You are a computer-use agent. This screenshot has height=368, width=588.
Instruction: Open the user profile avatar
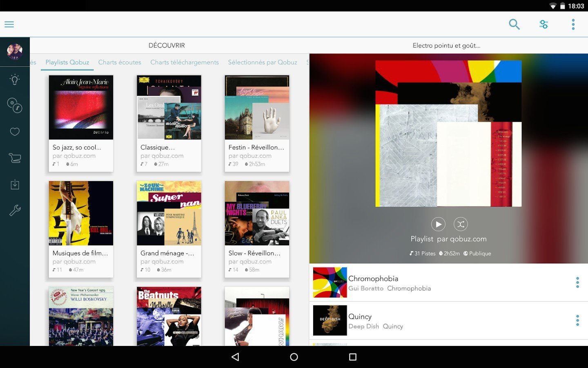point(15,52)
